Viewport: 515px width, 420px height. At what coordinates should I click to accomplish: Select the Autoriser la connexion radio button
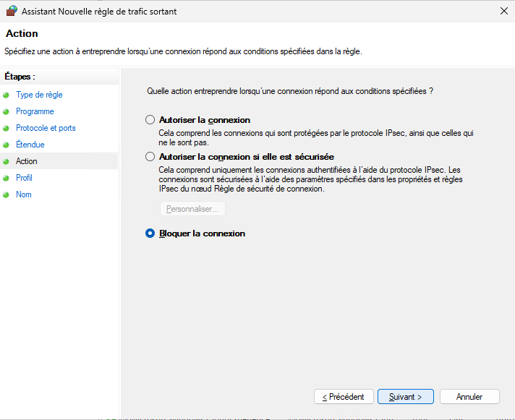tap(150, 120)
